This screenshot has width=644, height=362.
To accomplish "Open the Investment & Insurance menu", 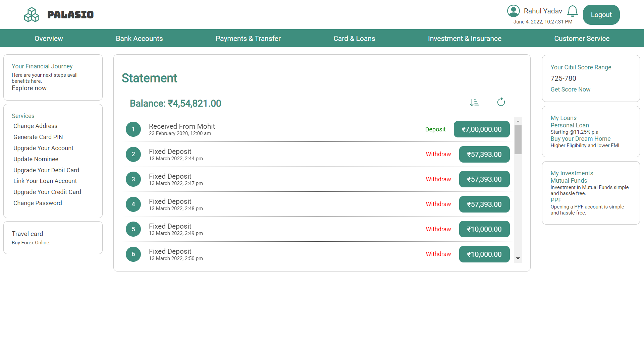I will click(465, 39).
